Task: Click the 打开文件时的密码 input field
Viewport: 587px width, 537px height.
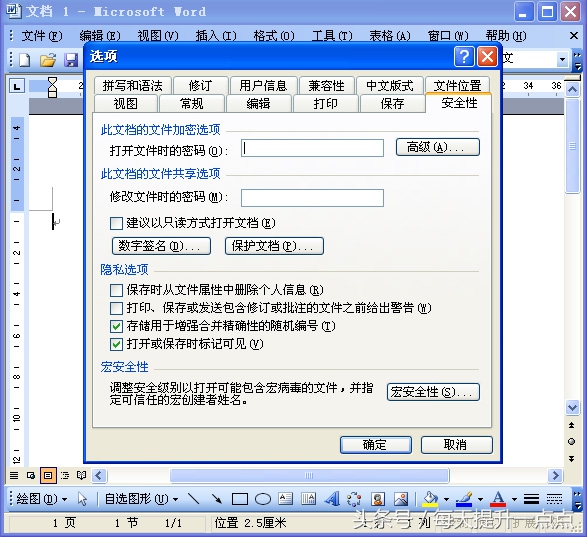Action: coord(312,148)
